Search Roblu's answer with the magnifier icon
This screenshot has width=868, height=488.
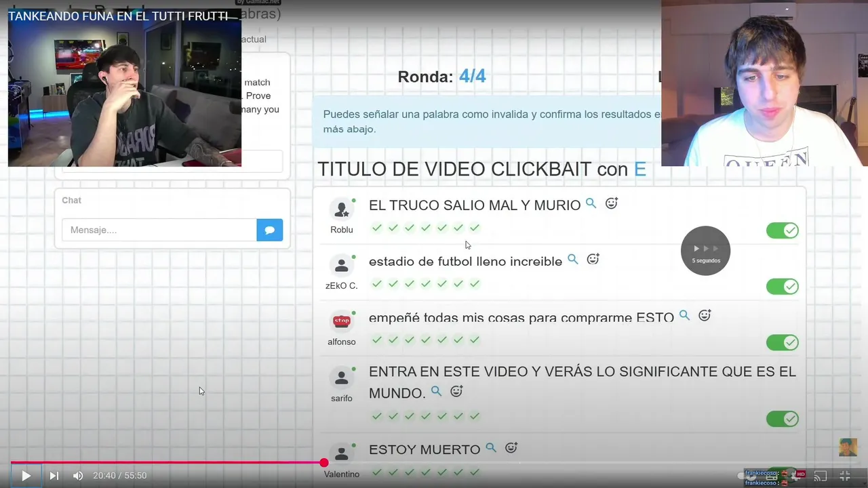(x=591, y=203)
